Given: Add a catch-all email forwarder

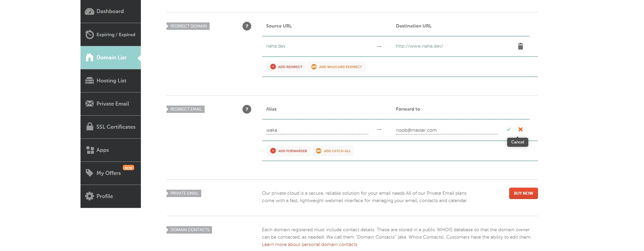Looking at the screenshot, I should pos(333,151).
